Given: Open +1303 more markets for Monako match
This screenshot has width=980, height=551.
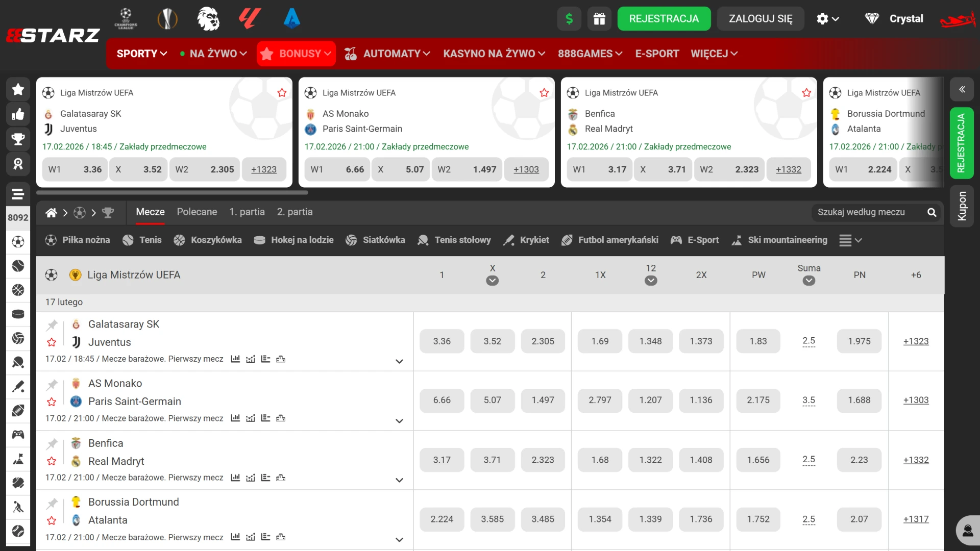Looking at the screenshot, I should click(x=916, y=400).
